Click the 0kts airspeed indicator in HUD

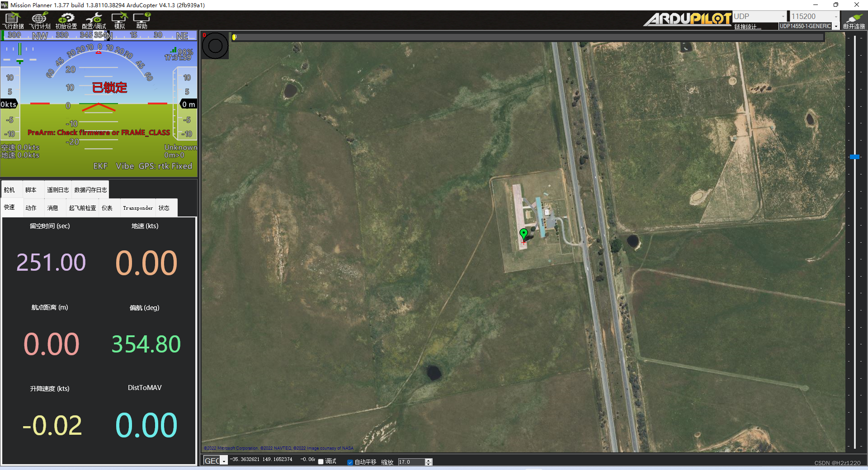tap(9, 104)
